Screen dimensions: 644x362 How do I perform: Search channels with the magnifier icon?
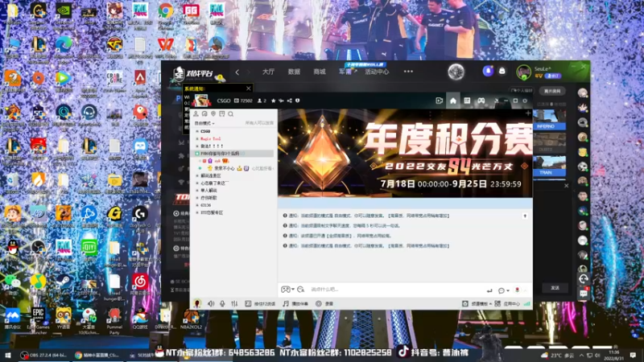tap(231, 113)
